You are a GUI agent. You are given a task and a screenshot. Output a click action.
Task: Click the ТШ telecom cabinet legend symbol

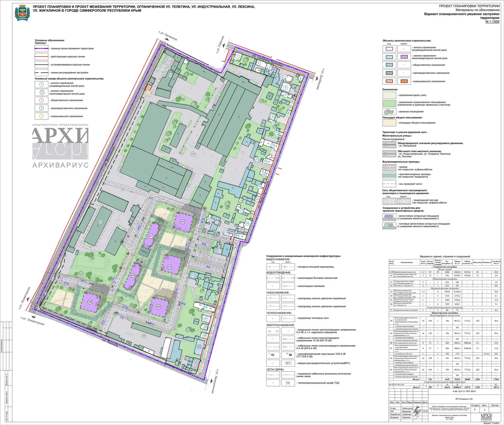click(288, 383)
